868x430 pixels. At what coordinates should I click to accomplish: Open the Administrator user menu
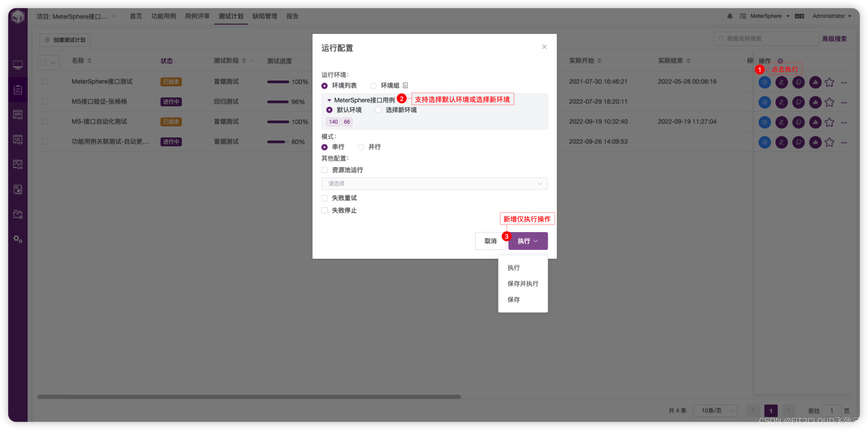point(832,16)
